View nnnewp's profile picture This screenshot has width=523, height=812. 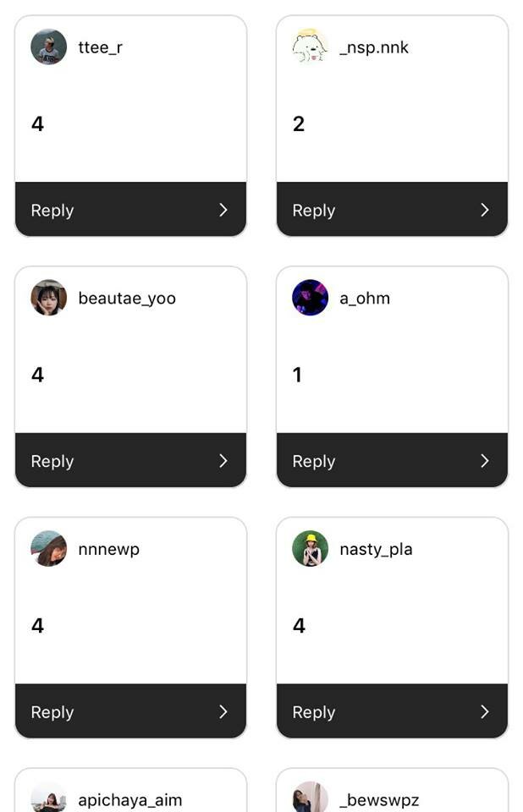coord(48,549)
